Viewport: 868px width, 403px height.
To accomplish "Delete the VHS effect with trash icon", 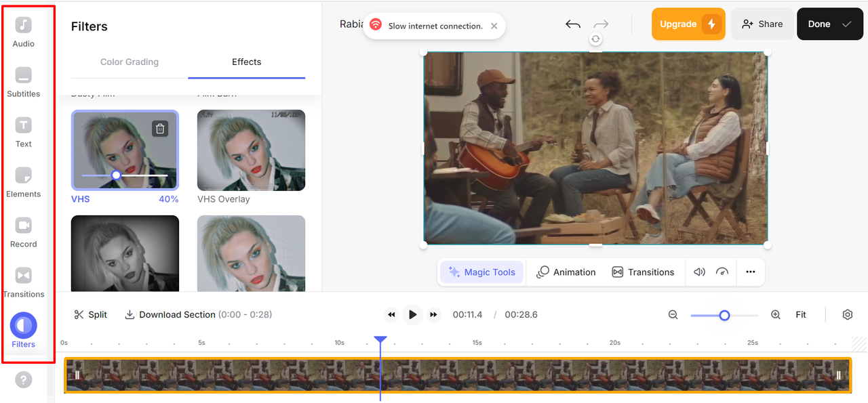I will pyautogui.click(x=159, y=129).
